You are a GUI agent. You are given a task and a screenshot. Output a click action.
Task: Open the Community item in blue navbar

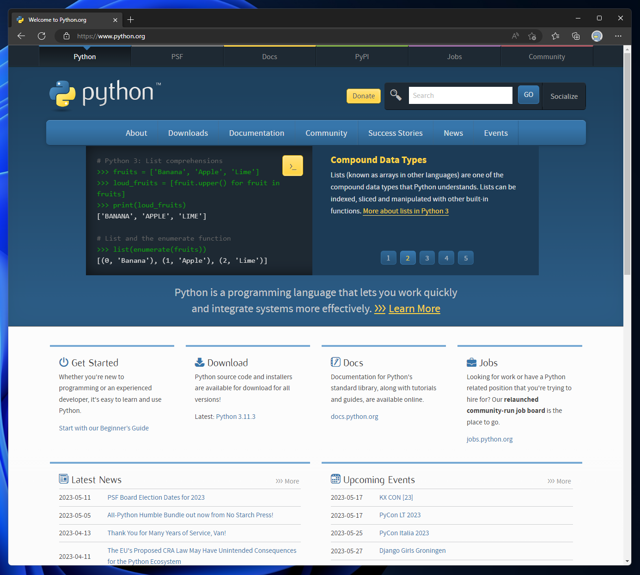[x=326, y=133]
